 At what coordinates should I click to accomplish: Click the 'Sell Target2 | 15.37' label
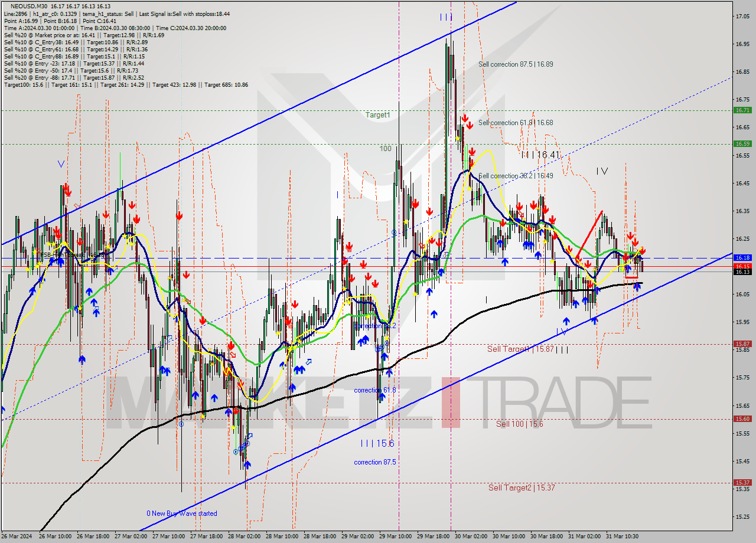(522, 488)
